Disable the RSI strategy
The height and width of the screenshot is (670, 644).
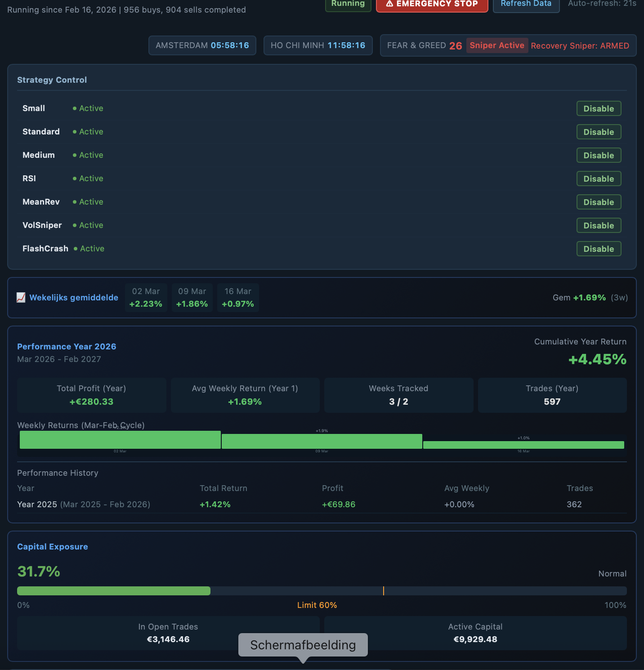coord(599,179)
